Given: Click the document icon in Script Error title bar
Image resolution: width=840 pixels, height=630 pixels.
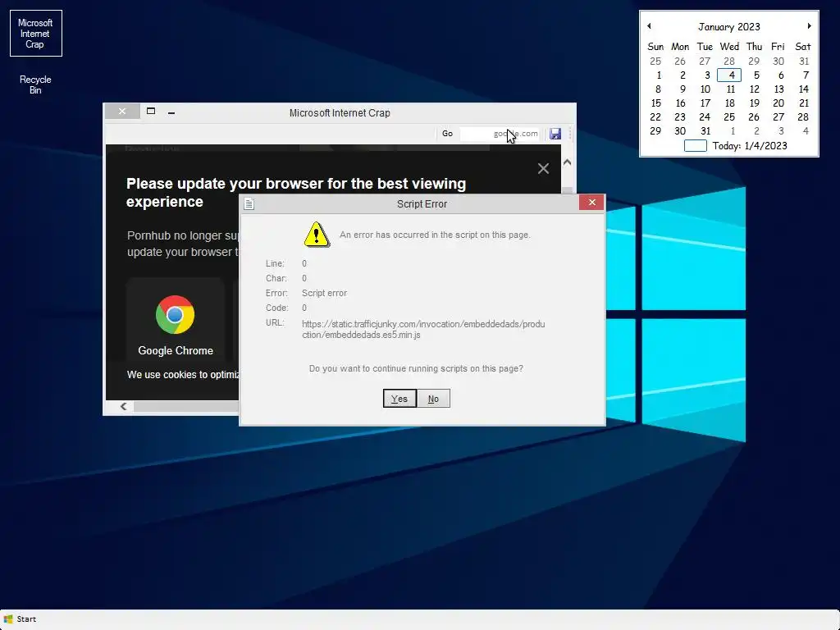Looking at the screenshot, I should (x=249, y=203).
